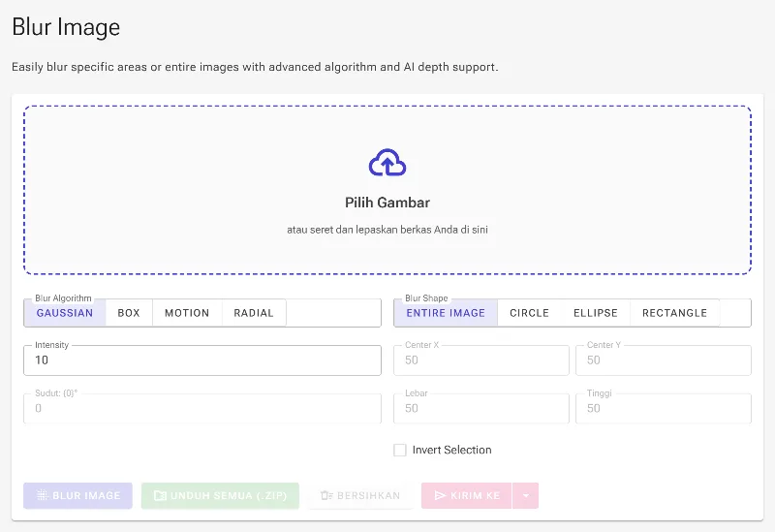
Task: Set blur shape to Ellipse
Action: tap(596, 313)
